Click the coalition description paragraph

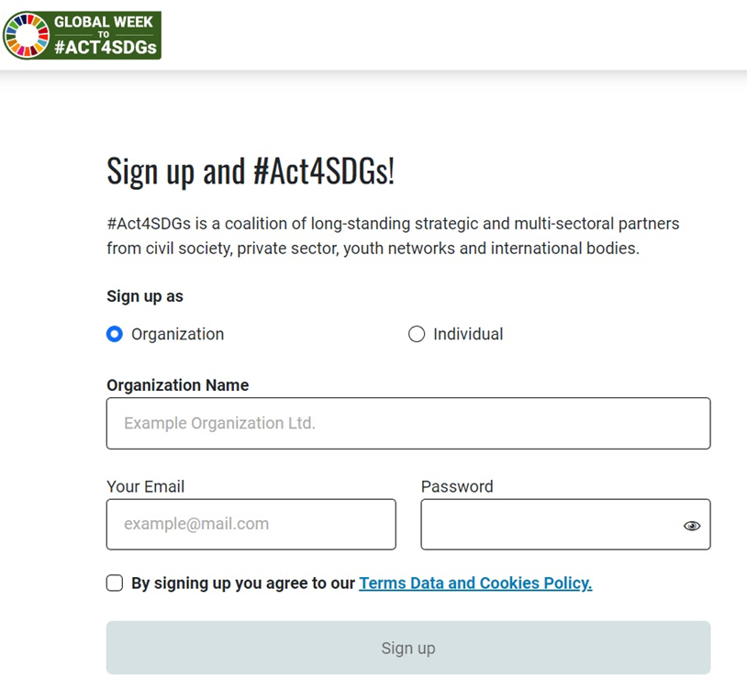click(x=393, y=236)
